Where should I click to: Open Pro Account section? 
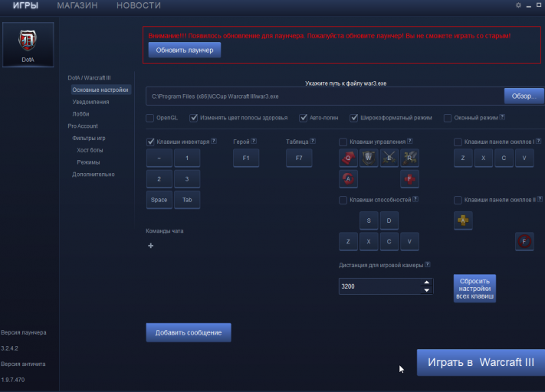[x=83, y=126]
